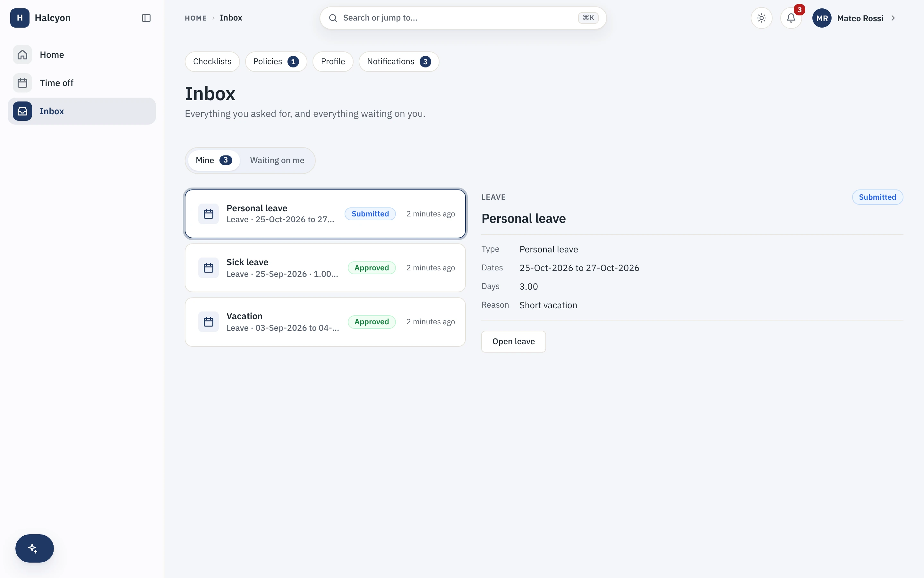The width and height of the screenshot is (924, 578).
Task: Click the Short vacation reason text
Action: (x=548, y=305)
